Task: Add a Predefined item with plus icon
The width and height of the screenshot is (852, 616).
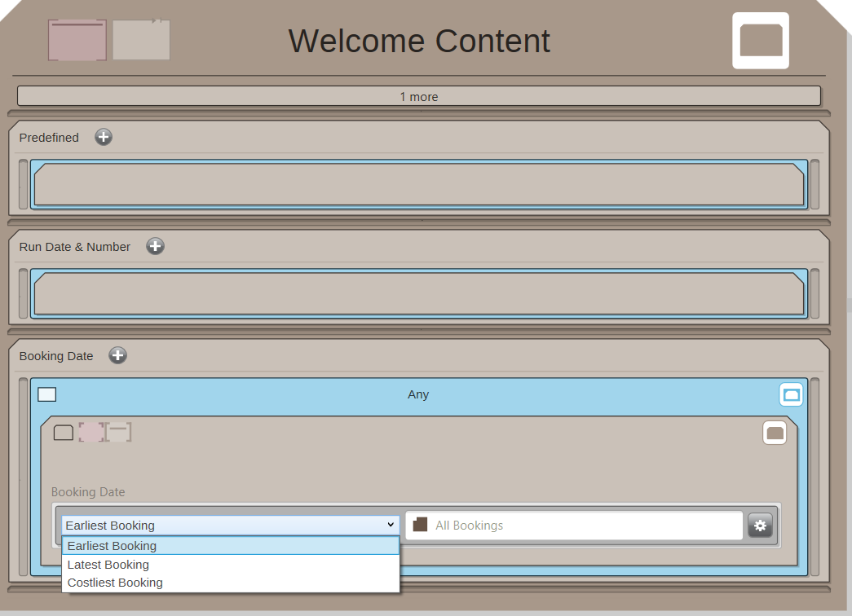Action: [x=104, y=137]
